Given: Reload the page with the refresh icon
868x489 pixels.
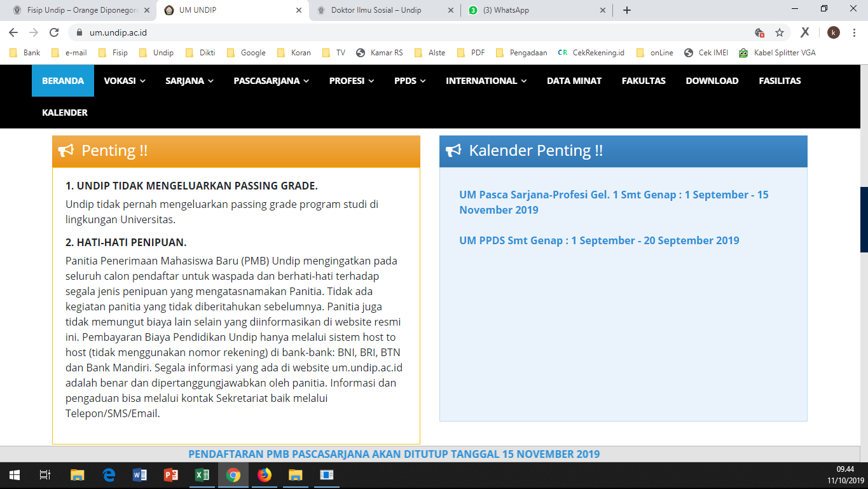Looking at the screenshot, I should [x=54, y=32].
